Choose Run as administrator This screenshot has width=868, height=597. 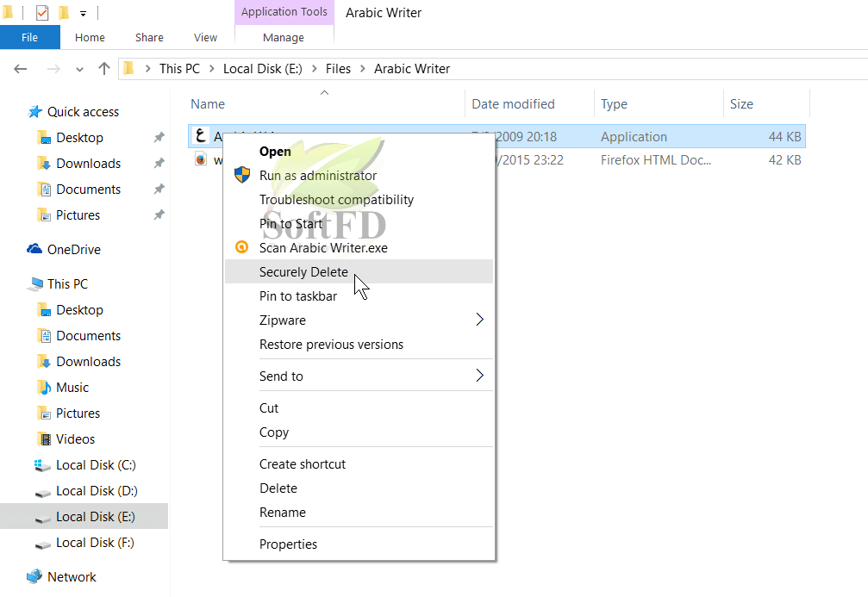point(359,176)
